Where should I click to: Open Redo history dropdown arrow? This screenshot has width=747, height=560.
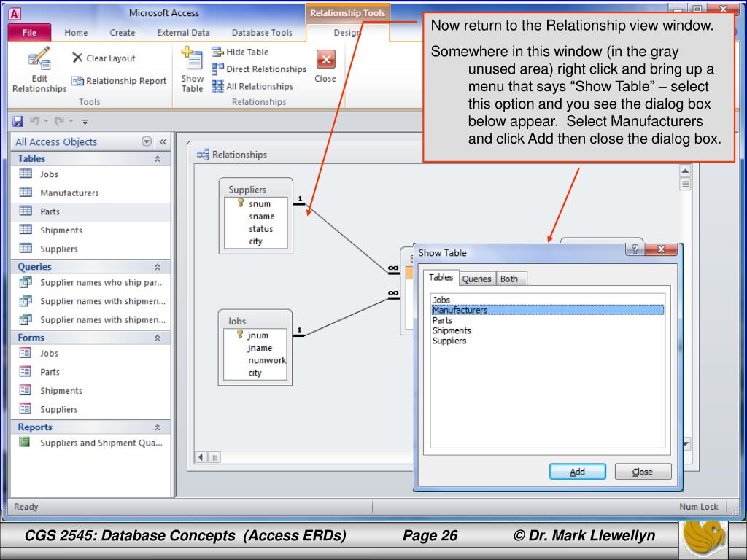tap(71, 122)
